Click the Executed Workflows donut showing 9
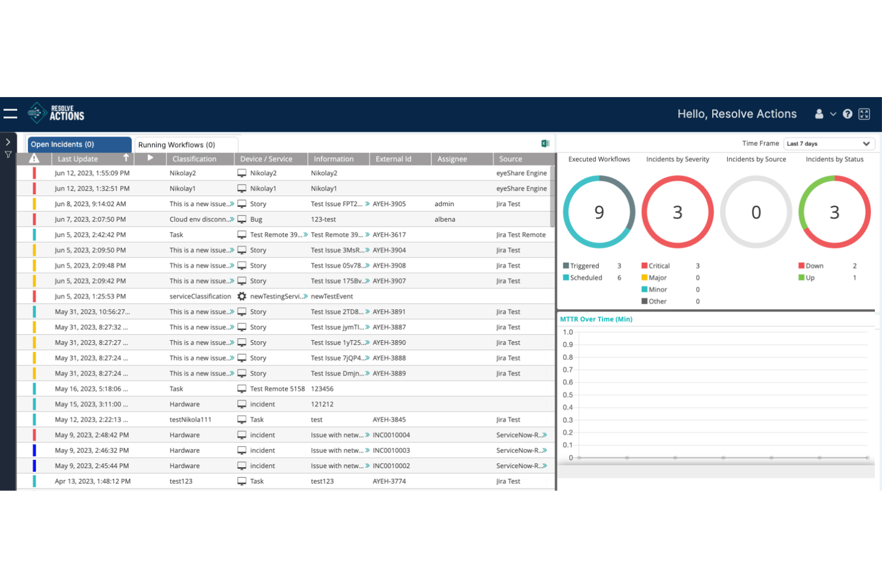The height and width of the screenshot is (588, 882). pos(599,212)
